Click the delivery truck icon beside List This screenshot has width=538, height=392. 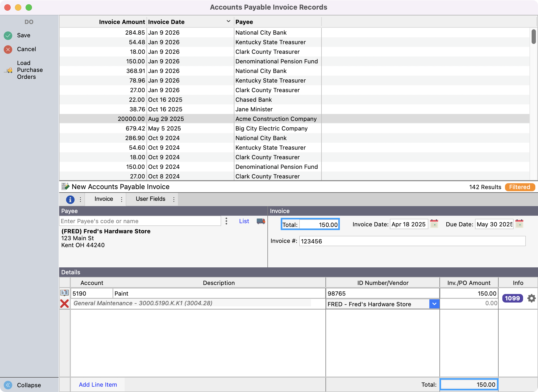pyautogui.click(x=261, y=221)
